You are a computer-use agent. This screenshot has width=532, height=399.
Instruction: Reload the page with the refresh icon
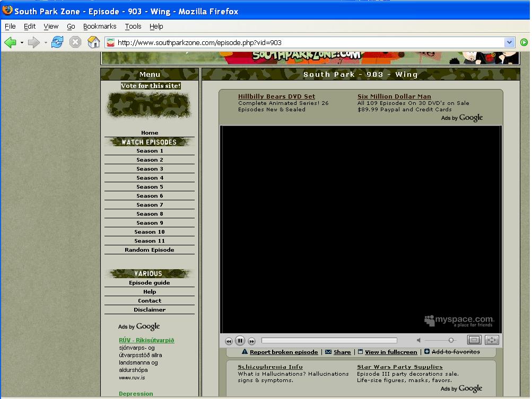point(57,42)
